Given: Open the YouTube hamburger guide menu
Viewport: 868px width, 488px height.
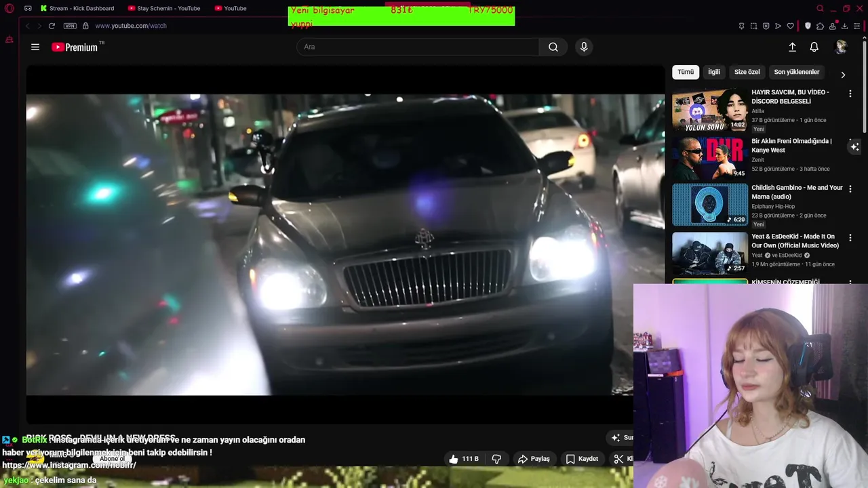Looking at the screenshot, I should tap(35, 47).
